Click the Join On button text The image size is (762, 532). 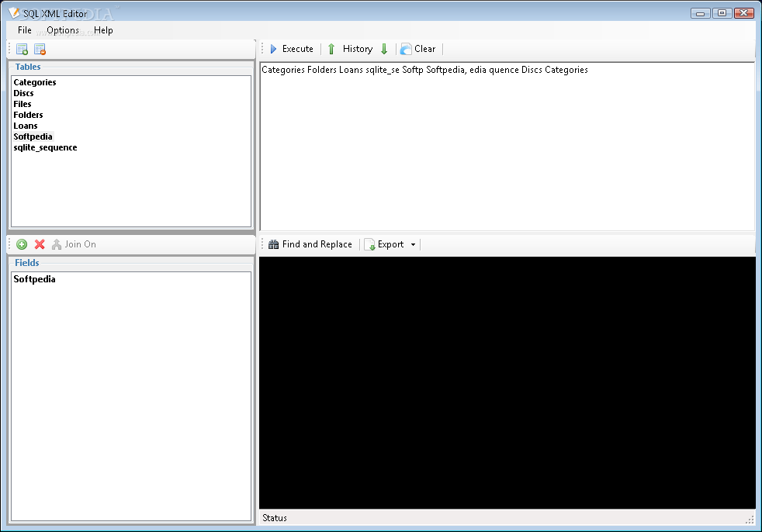pyautogui.click(x=80, y=244)
